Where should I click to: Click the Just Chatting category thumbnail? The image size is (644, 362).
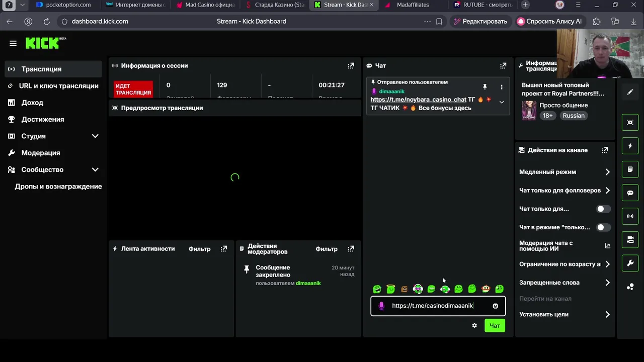click(529, 110)
